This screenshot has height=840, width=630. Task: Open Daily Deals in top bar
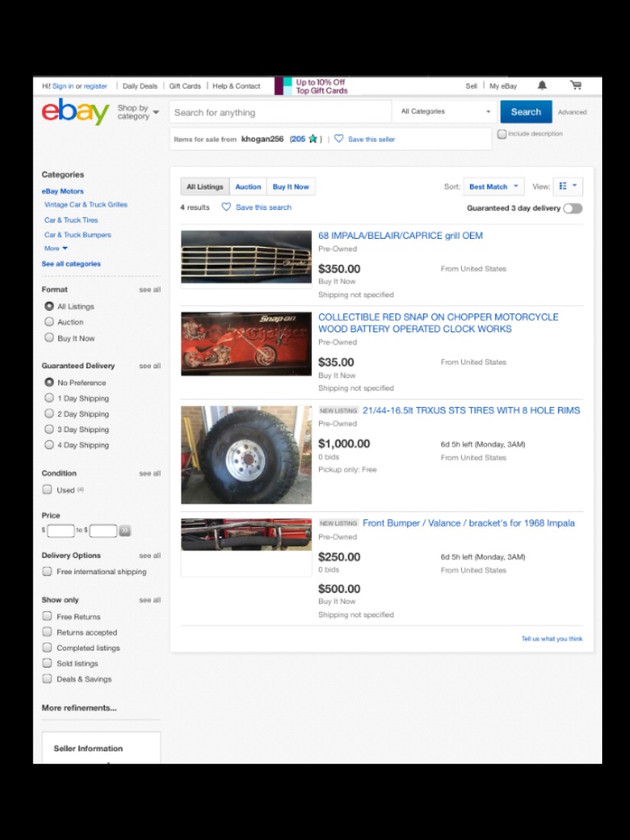point(139,85)
